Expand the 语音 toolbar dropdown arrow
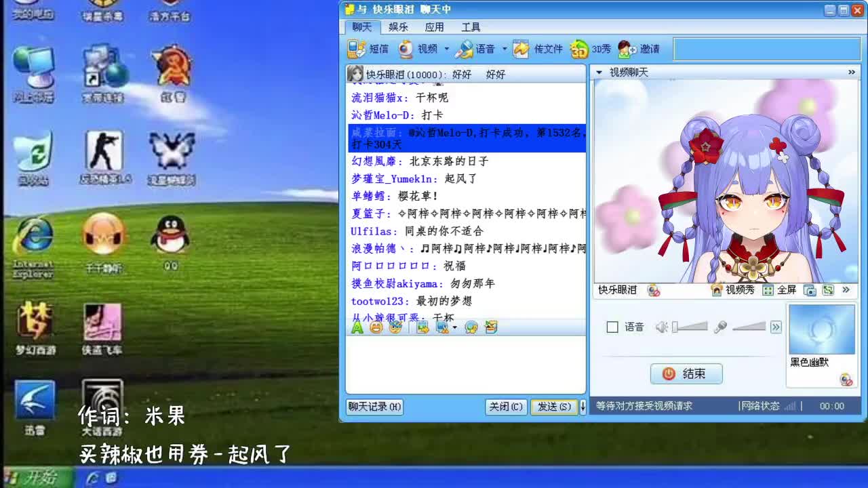868x488 pixels. 505,49
